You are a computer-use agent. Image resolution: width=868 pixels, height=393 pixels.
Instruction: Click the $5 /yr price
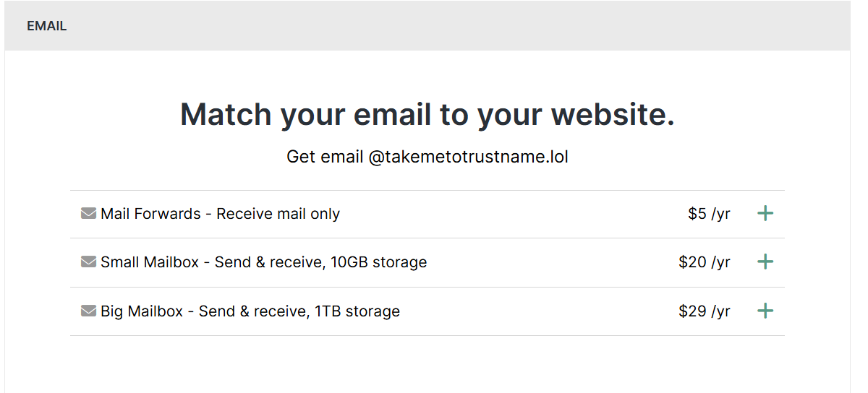point(709,214)
